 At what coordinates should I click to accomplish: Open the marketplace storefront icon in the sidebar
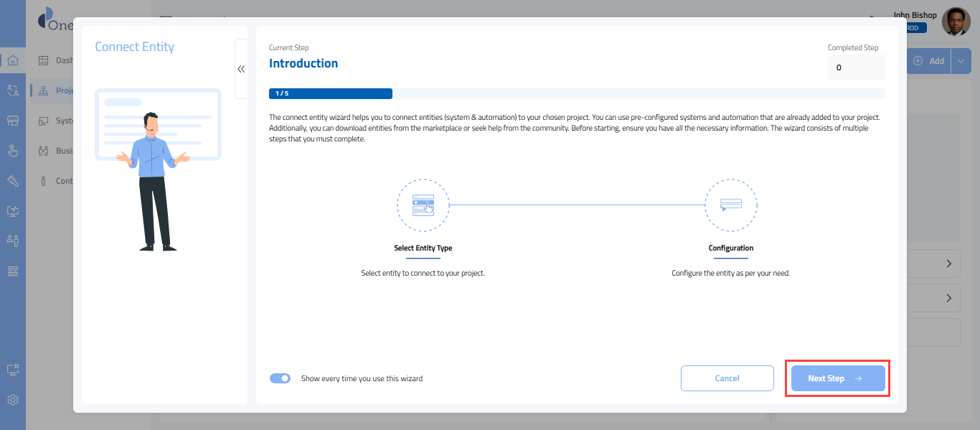[13, 121]
